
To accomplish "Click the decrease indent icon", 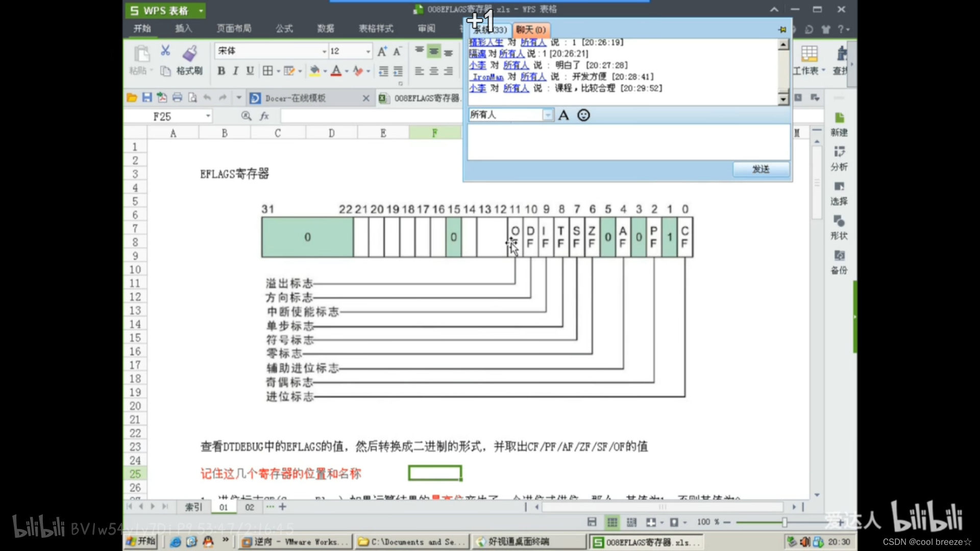I will 383,71.
